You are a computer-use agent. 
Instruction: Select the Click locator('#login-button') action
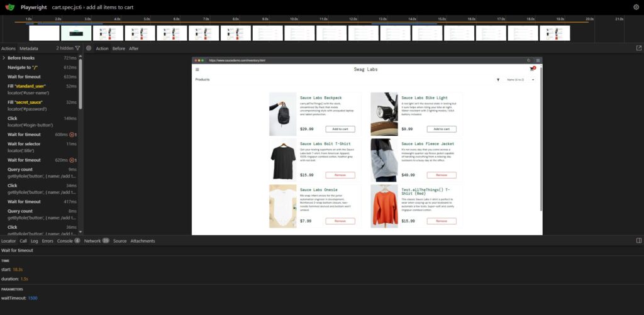click(40, 121)
